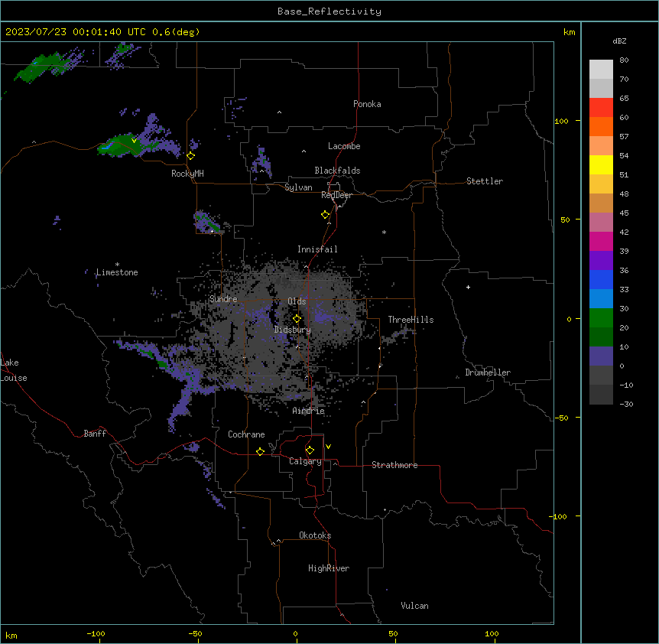Click the Blackfalds city label
Viewport: 659px width, 644px height.
337,171
